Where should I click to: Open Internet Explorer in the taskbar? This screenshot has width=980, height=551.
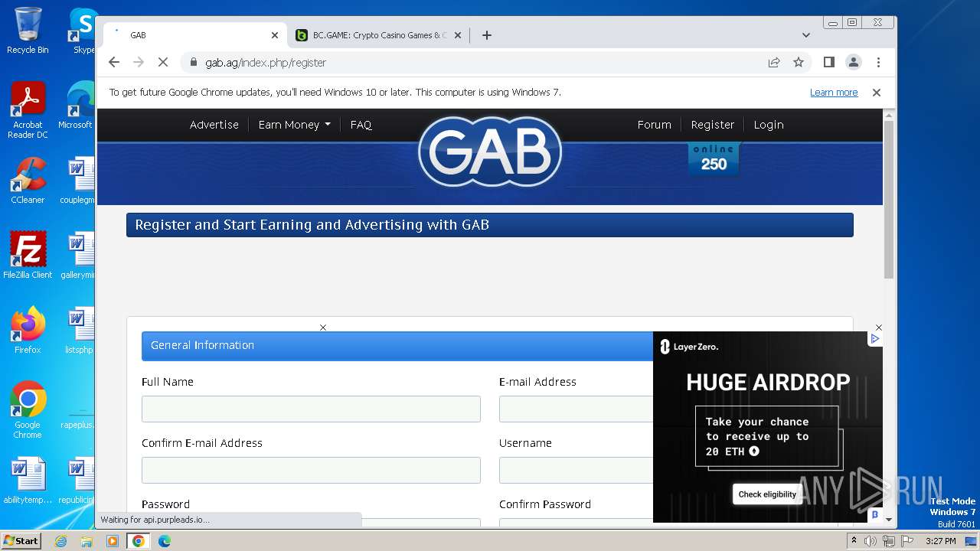tap(61, 541)
